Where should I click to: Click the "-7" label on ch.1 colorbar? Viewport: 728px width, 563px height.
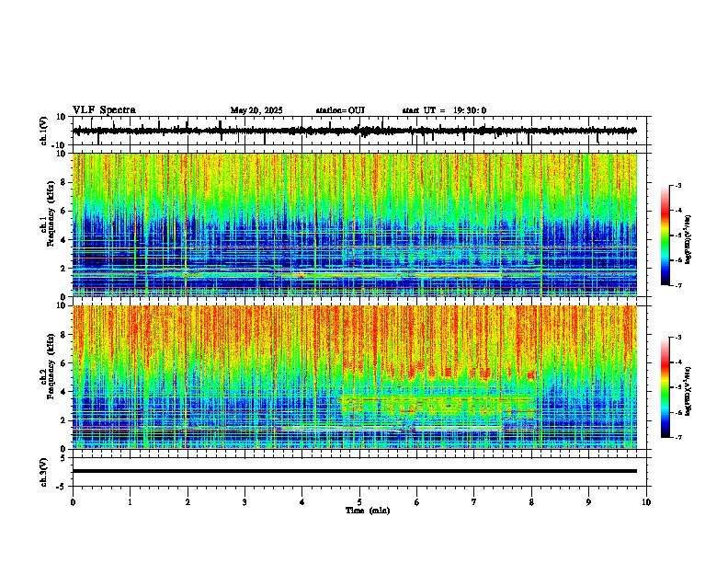(677, 285)
